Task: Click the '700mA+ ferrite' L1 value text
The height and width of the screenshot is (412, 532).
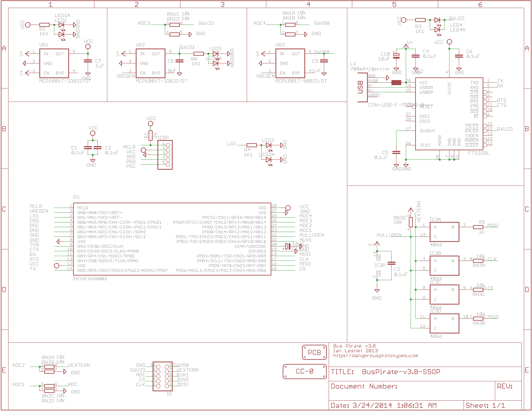Action: (370, 69)
